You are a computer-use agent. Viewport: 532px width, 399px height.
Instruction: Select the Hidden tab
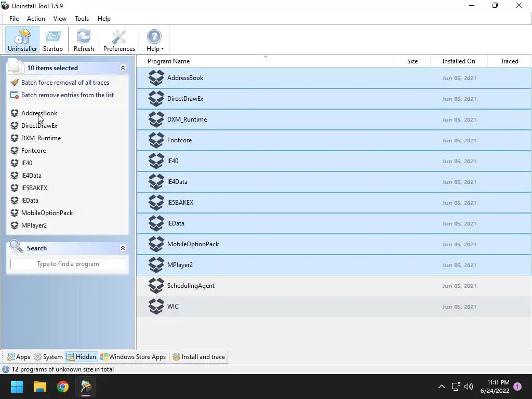[82, 357]
